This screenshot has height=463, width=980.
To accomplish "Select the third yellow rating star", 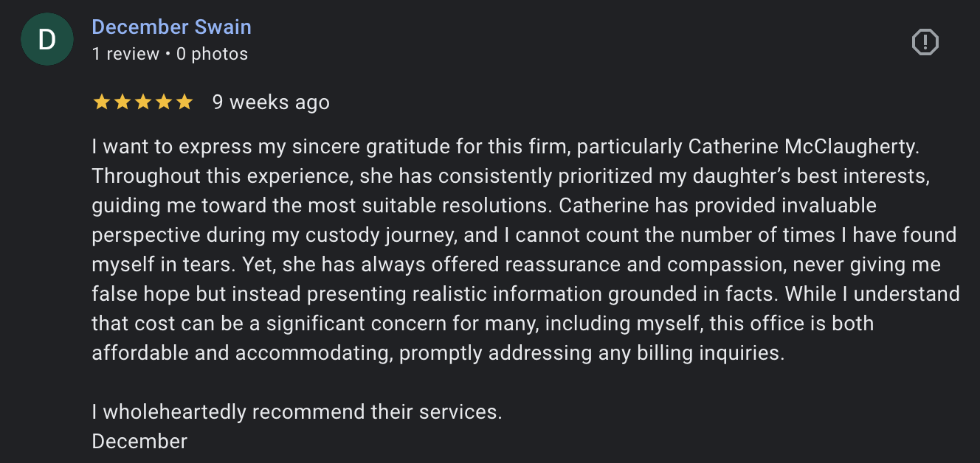I will tap(142, 102).
